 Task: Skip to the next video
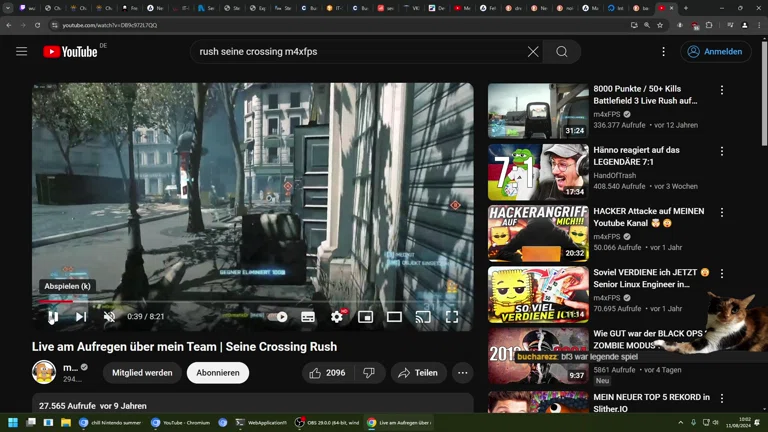coord(81,317)
